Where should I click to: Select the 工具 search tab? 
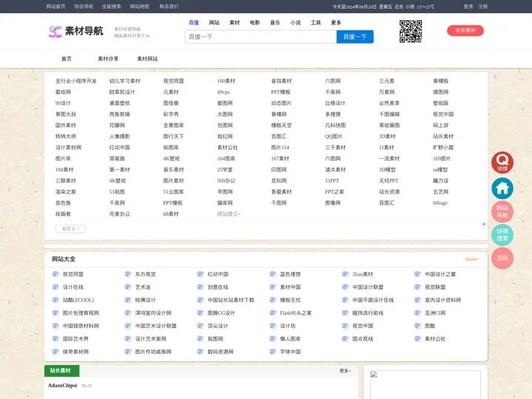click(316, 23)
